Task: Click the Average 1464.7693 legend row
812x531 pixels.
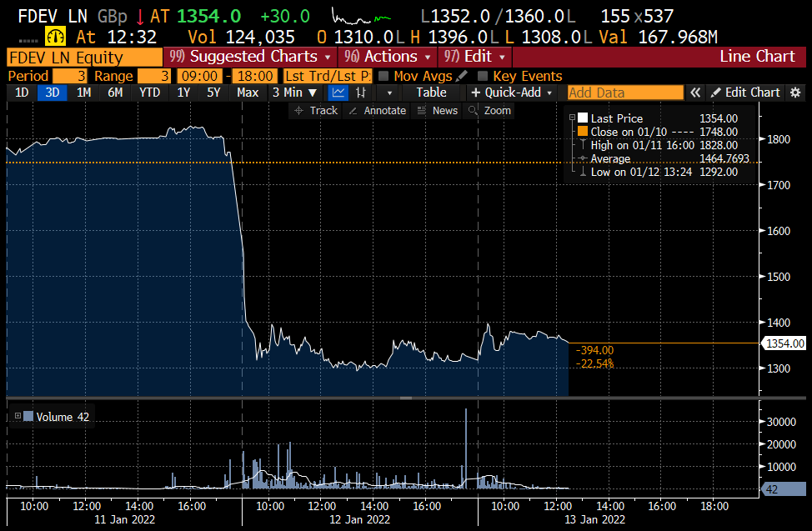Action: click(x=664, y=158)
